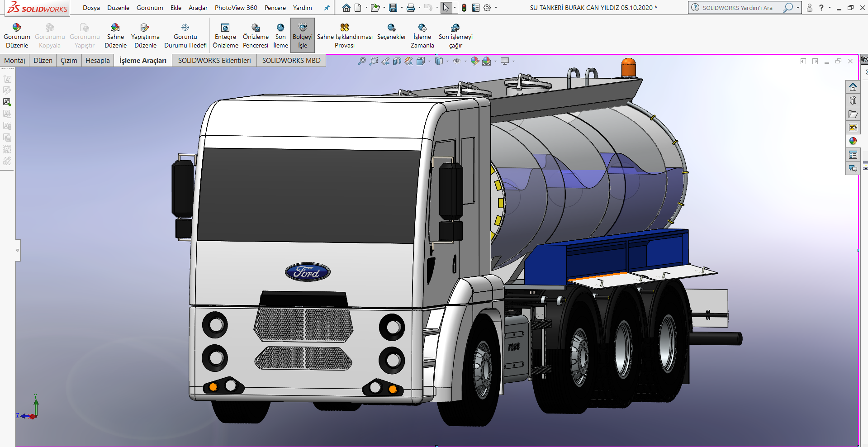Open the View Orientation cube icon
Screen dimensions: 868x447
click(421, 61)
